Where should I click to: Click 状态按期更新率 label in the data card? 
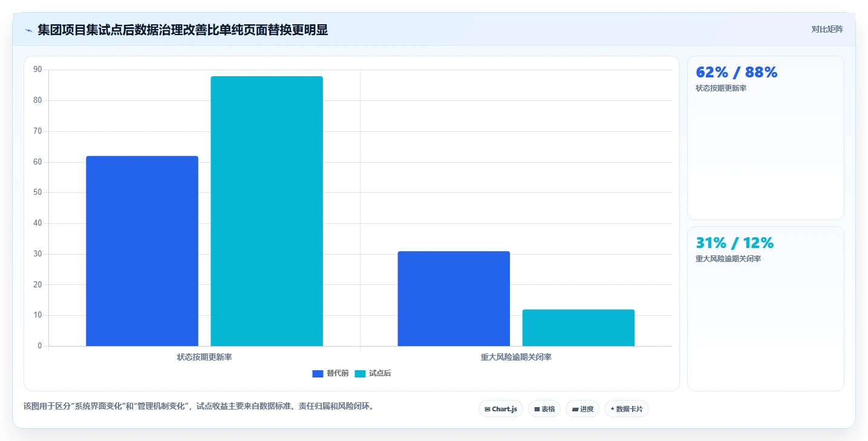722,88
